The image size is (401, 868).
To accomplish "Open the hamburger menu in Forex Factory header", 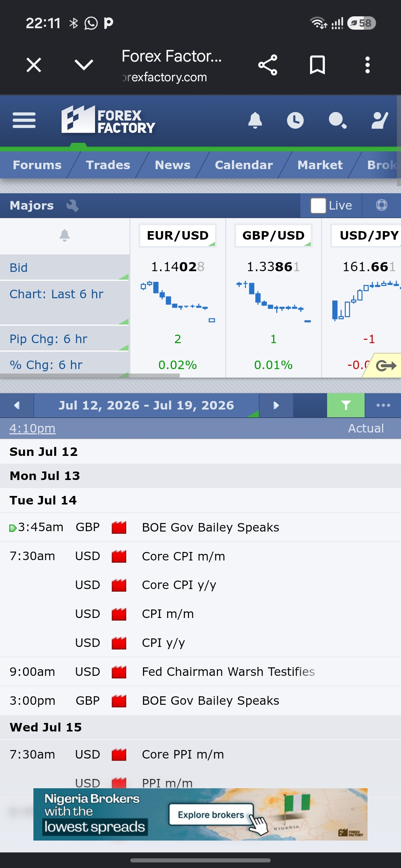I will [x=24, y=120].
